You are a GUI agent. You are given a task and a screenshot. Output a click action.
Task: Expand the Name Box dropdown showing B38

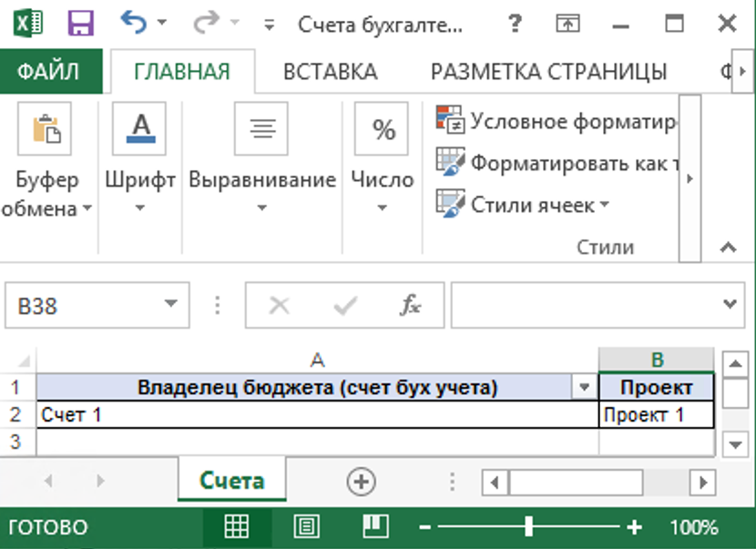click(x=170, y=306)
